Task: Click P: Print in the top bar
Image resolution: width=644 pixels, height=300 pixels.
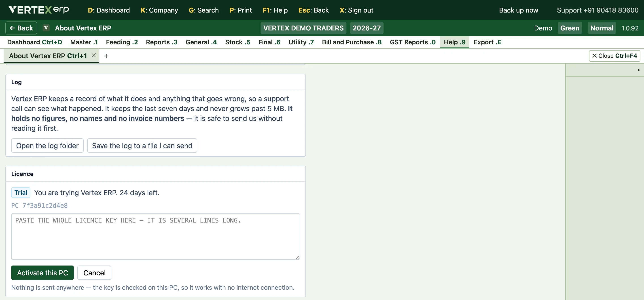Action: click(241, 10)
